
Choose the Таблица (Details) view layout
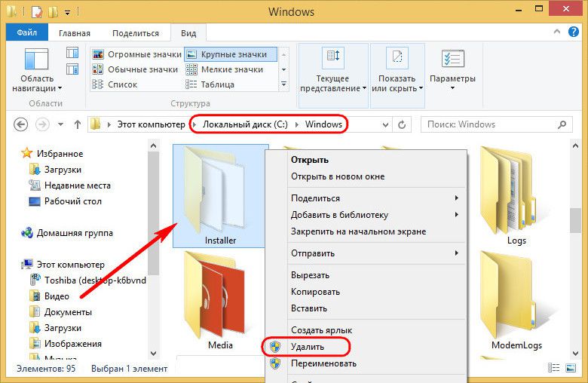click(217, 84)
